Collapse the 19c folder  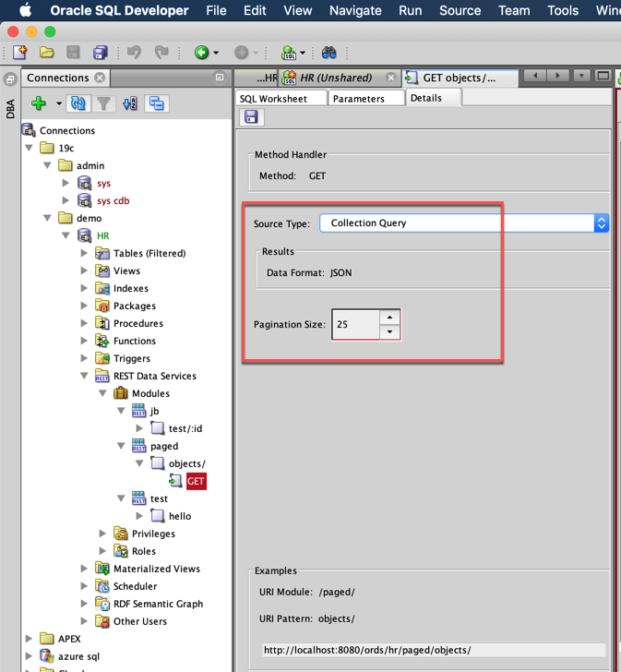point(30,148)
